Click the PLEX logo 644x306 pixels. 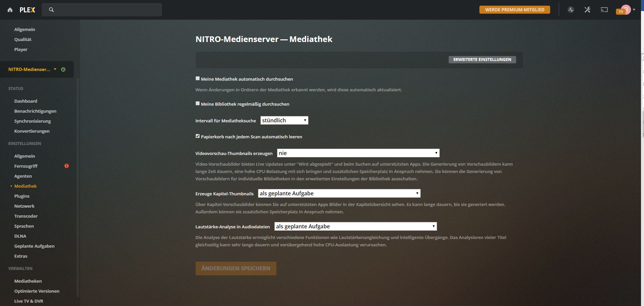pos(27,10)
